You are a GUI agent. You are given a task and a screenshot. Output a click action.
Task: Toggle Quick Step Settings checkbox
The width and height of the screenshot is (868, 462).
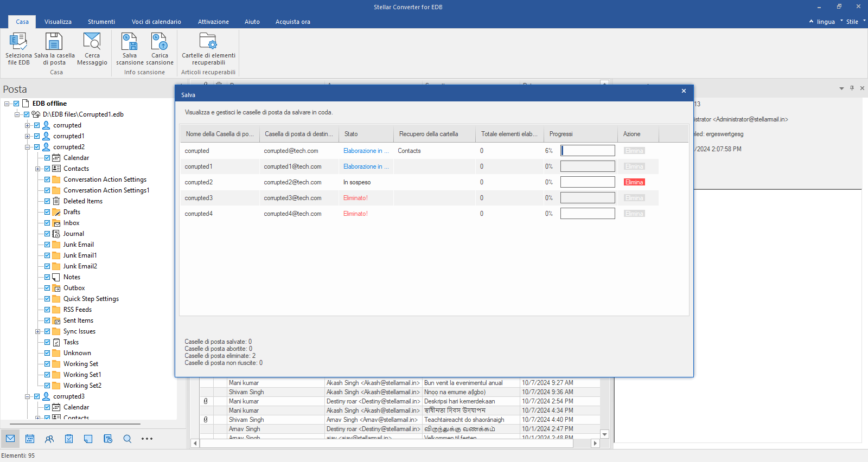(x=47, y=299)
